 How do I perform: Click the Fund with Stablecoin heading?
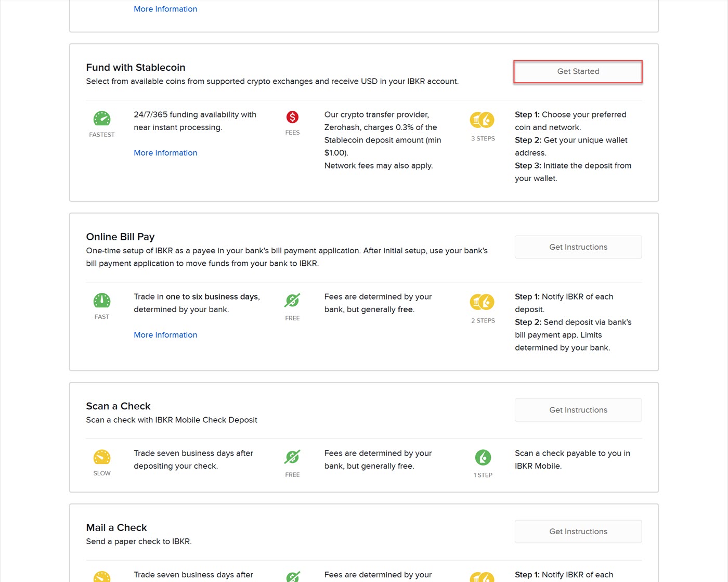tap(136, 68)
